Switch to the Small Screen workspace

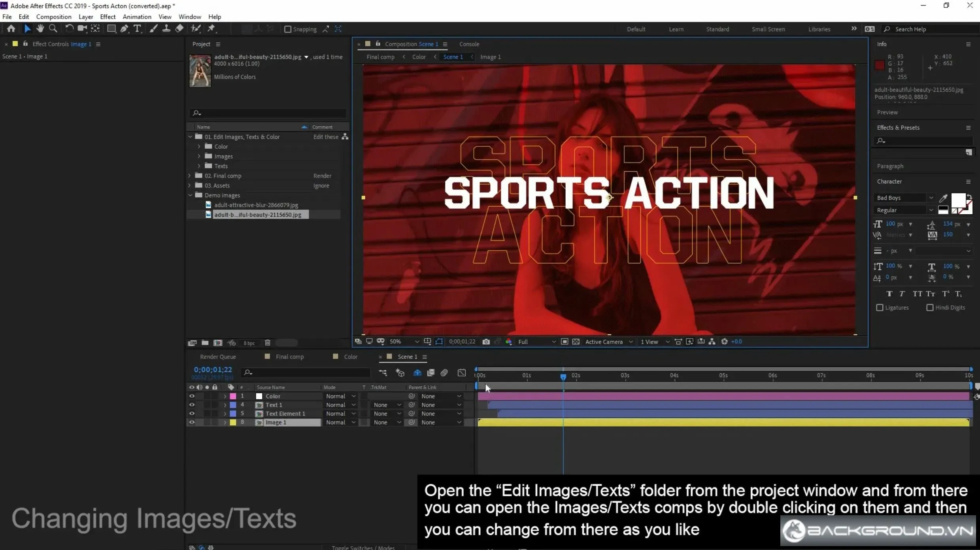pos(768,29)
